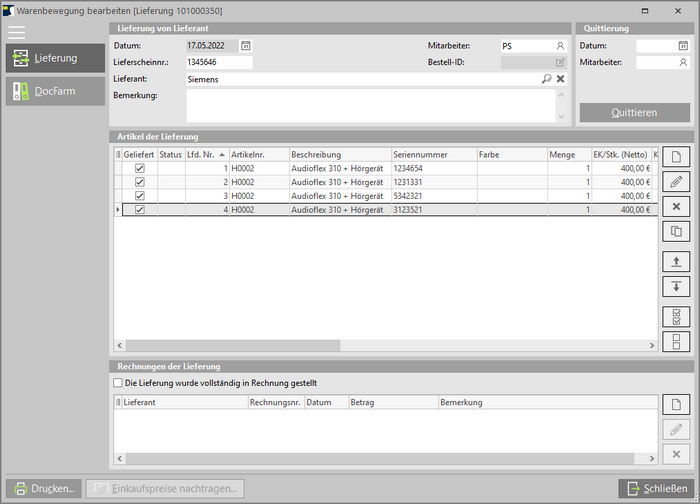Select the Lieferung sidebar tab

tap(54, 58)
